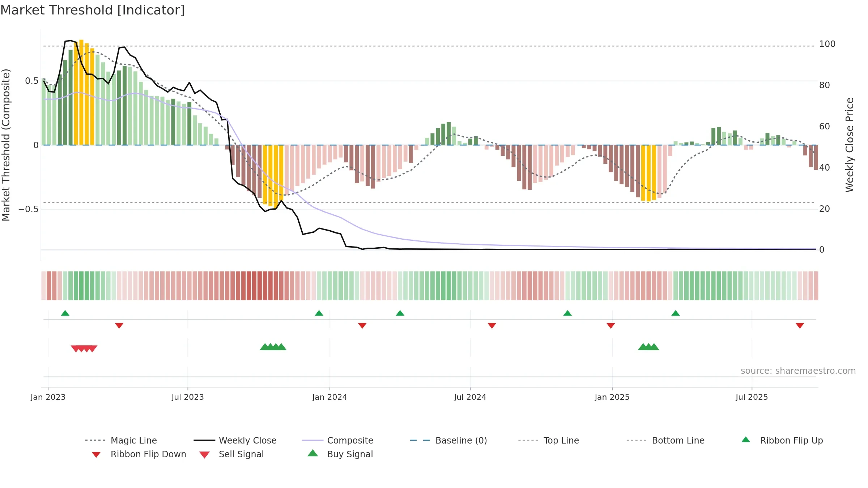This screenshot has height=488, width=868.
Task: Click the green buy signal cluster in early 2025
Action: tap(648, 347)
